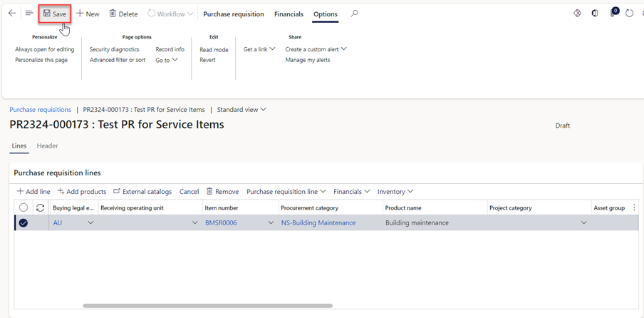644x318 pixels.
Task: Open External catalogs
Action: tap(142, 192)
